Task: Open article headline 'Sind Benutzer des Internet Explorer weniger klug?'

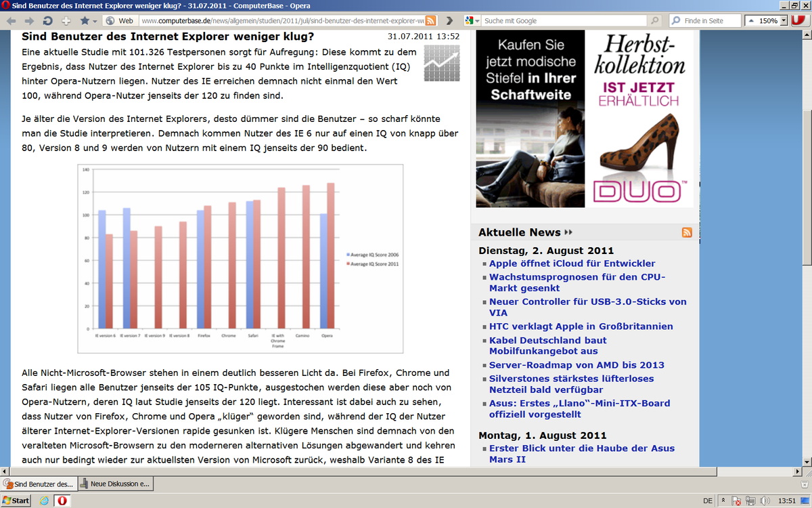Action: point(168,36)
